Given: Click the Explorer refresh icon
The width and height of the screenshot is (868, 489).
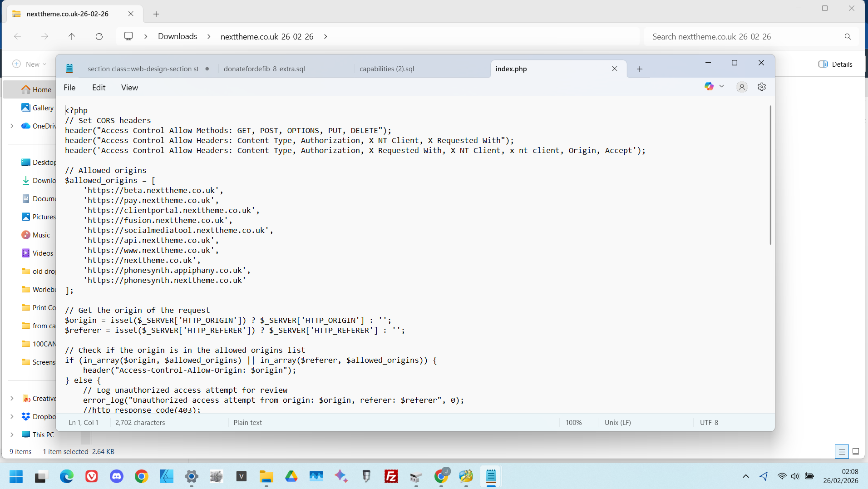Looking at the screenshot, I should click(99, 36).
